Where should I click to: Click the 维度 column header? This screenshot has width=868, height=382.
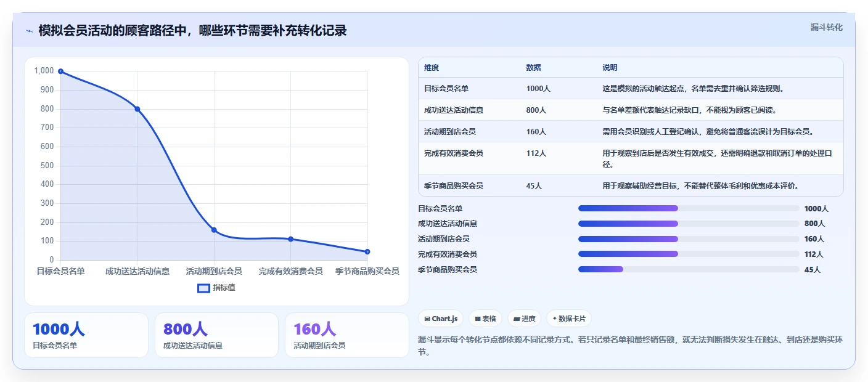[432, 68]
